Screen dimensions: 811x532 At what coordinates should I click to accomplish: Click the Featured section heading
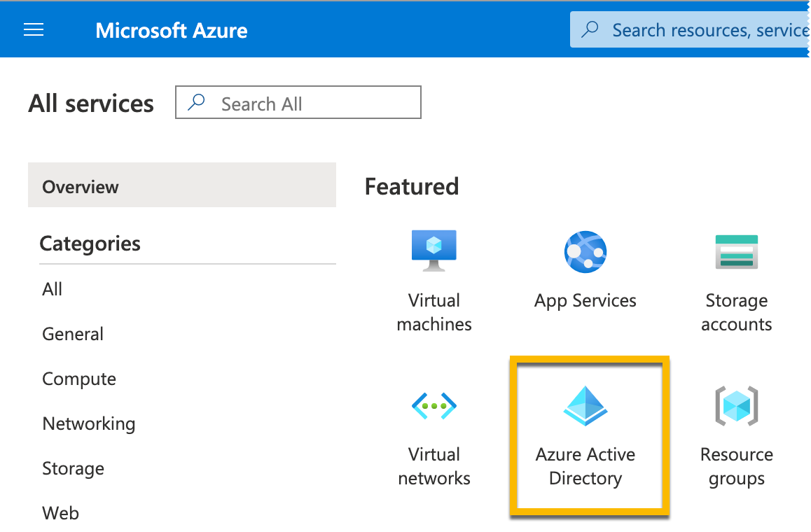(412, 187)
